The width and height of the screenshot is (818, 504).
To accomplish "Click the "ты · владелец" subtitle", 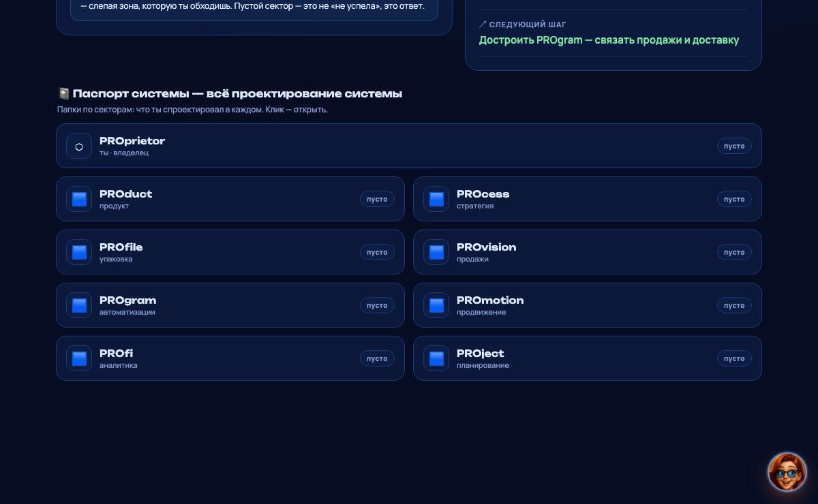I will pyautogui.click(x=124, y=153).
